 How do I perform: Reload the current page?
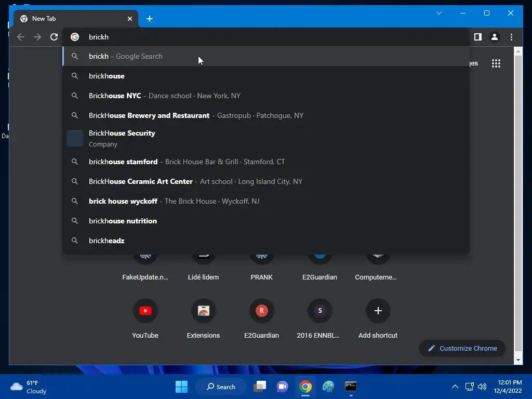coord(54,37)
